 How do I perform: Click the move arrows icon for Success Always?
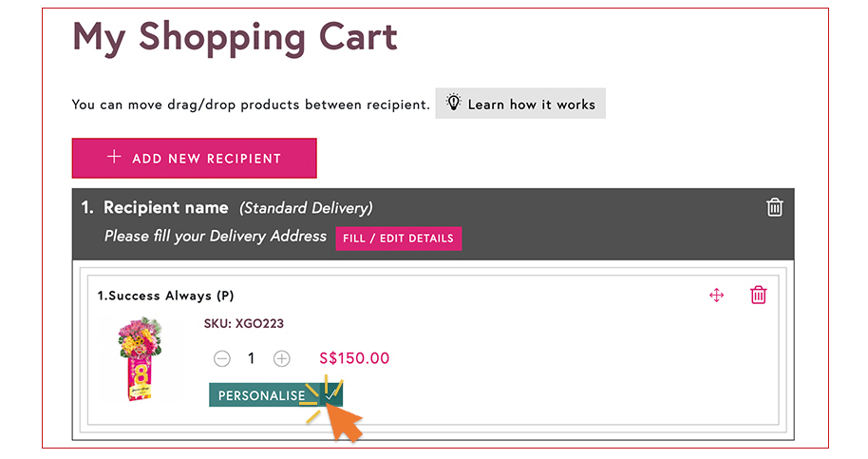(x=717, y=296)
